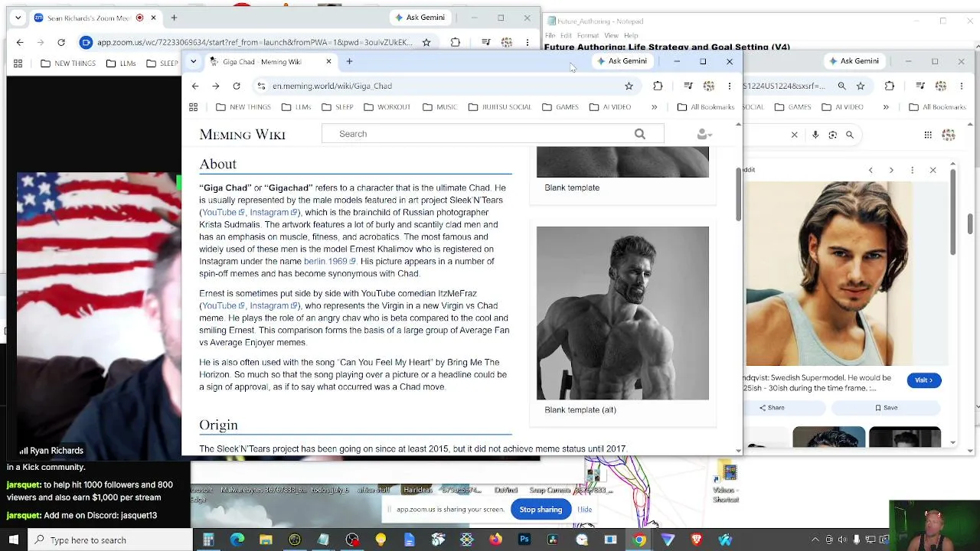Open the AI VIDEO bookmark folder in Meming Wiki window

point(610,107)
